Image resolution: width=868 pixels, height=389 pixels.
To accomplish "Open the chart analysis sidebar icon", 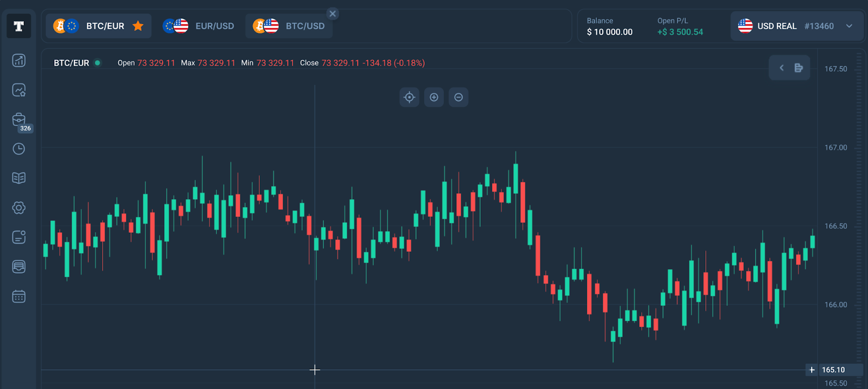I will (19, 60).
